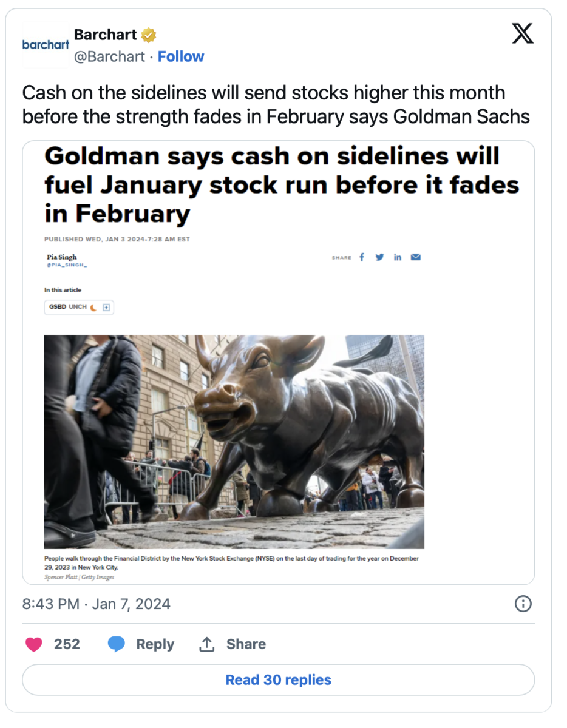Viewport: 567px width, 728px height.
Task: Click the tweet info circle icon
Action: click(523, 604)
